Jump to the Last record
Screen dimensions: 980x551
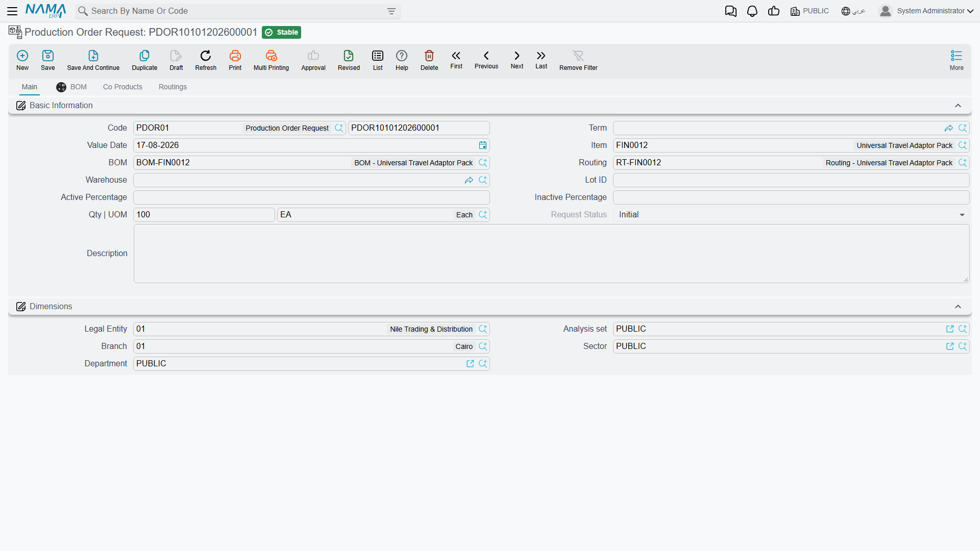[x=541, y=60]
